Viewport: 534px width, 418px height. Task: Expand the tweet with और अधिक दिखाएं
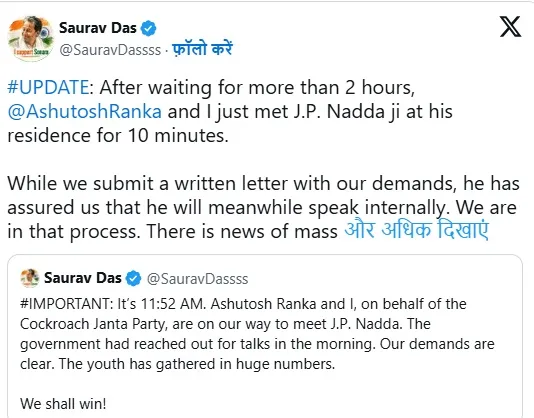pyautogui.click(x=417, y=230)
